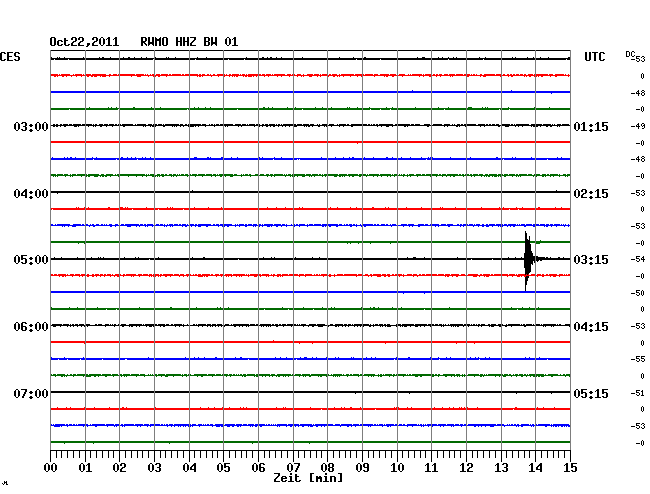Click the black trace on the 03:00 row
Screen dimensions: 650x494
[310, 125]
